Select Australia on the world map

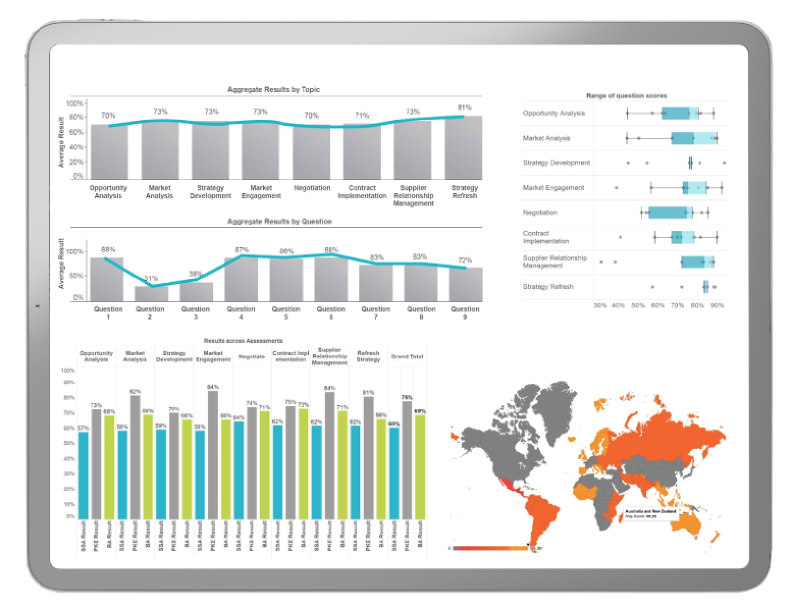click(x=686, y=524)
